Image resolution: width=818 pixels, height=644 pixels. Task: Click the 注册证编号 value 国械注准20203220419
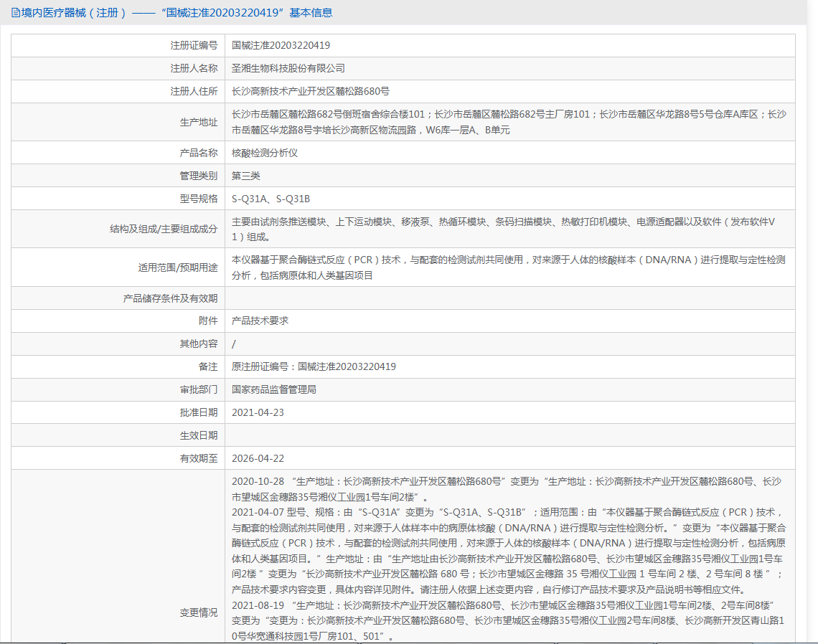point(281,45)
